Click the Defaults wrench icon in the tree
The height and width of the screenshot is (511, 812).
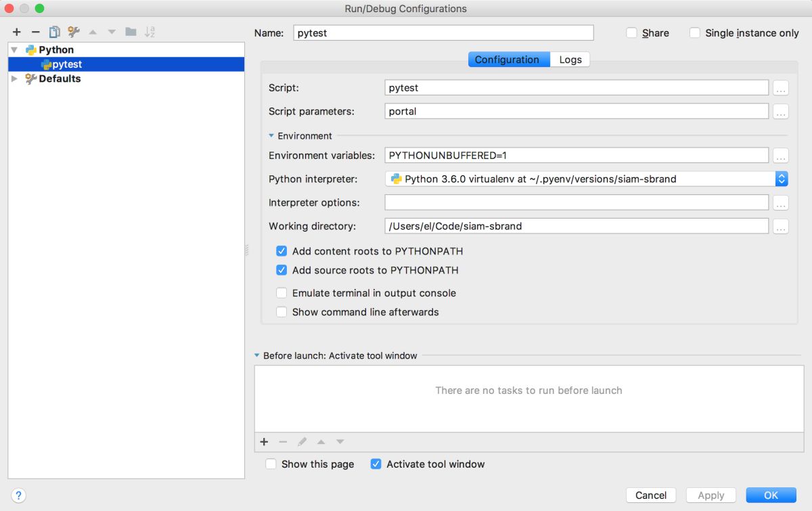31,79
